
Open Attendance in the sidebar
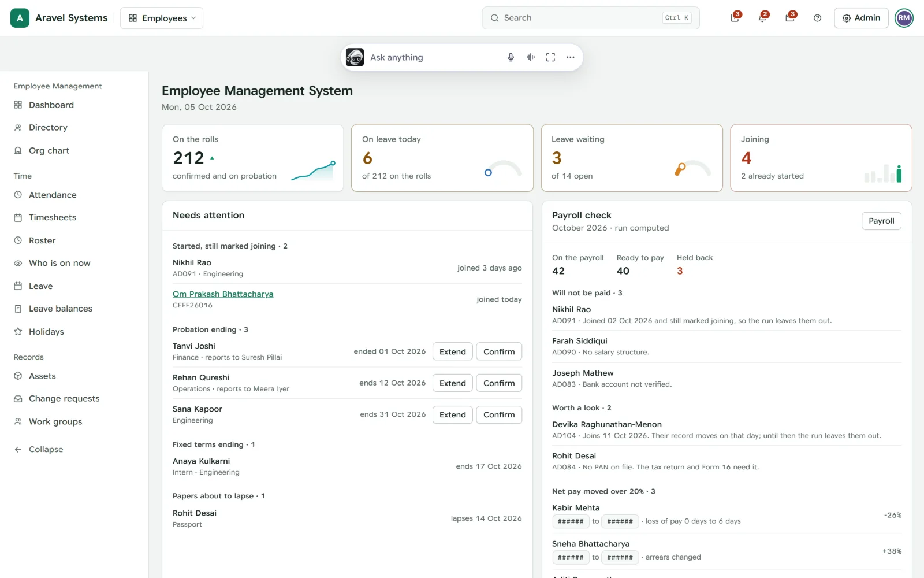74,195
